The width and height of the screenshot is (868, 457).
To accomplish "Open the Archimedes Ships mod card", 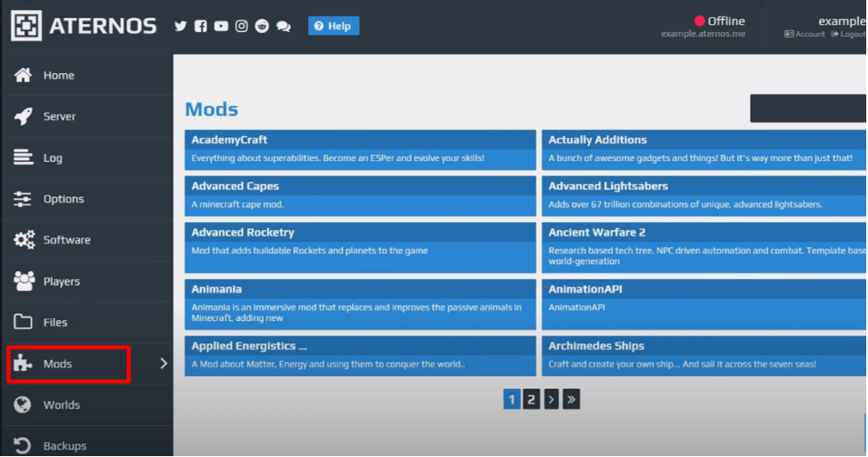I will (705, 356).
